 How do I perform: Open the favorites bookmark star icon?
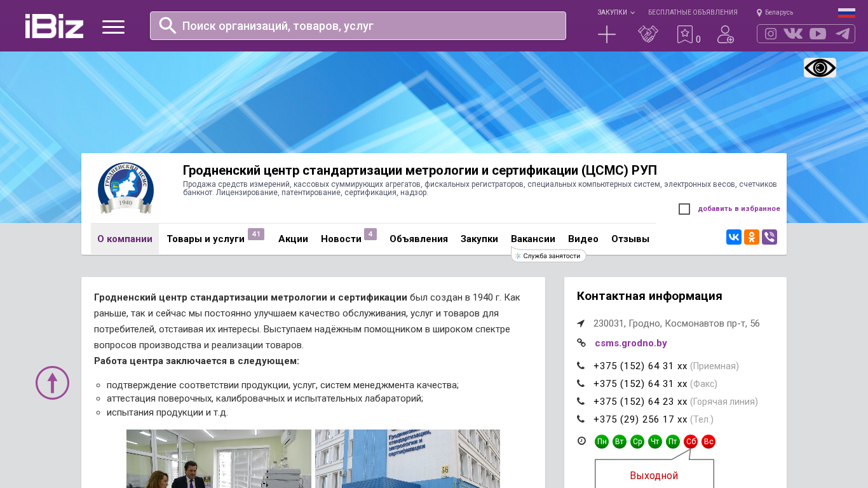[684, 34]
